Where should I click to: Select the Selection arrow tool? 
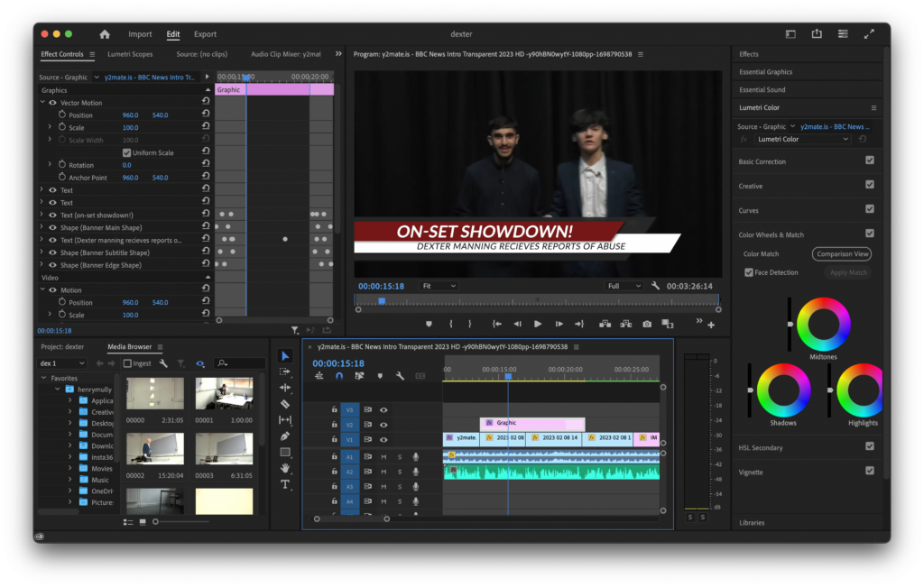click(285, 355)
